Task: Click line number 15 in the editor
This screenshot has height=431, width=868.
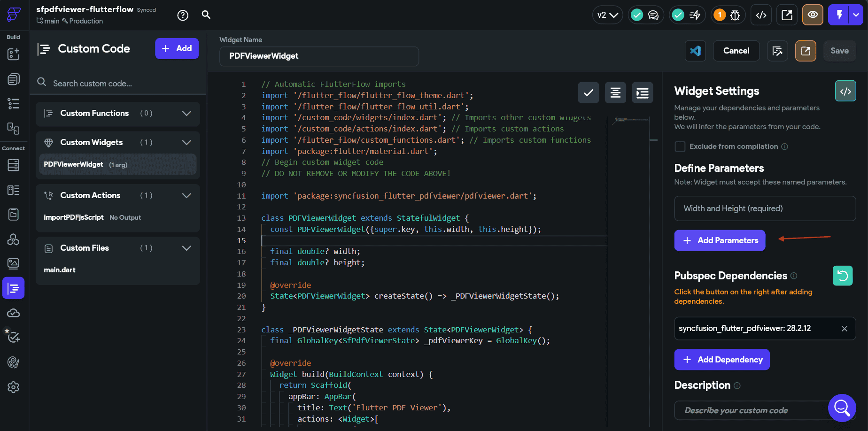Action: tap(241, 240)
